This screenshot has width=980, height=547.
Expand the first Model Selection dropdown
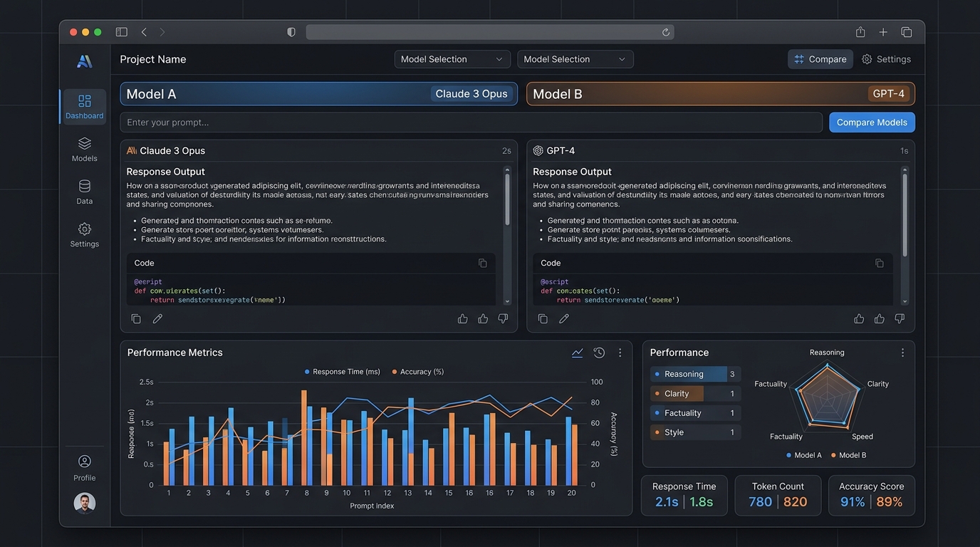(452, 59)
